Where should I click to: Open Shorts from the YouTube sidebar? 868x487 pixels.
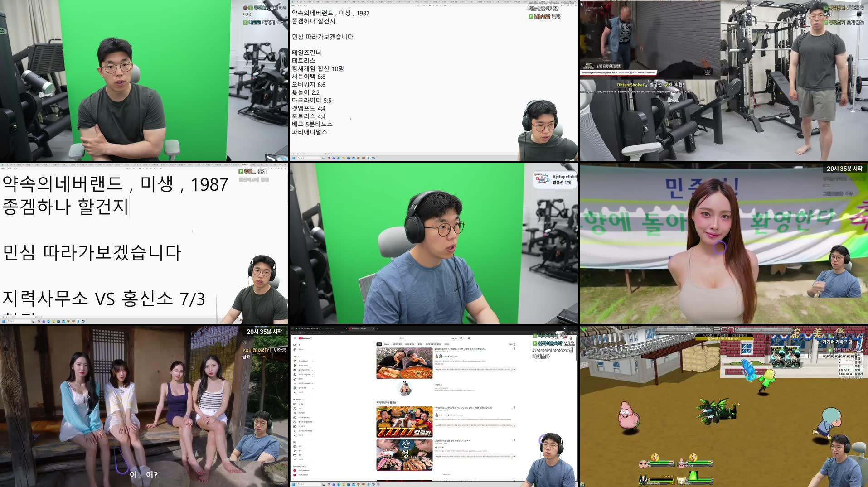(294, 349)
